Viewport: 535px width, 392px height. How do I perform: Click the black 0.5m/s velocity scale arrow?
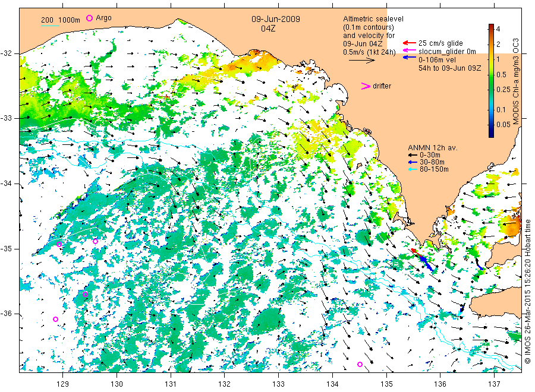[361, 61]
